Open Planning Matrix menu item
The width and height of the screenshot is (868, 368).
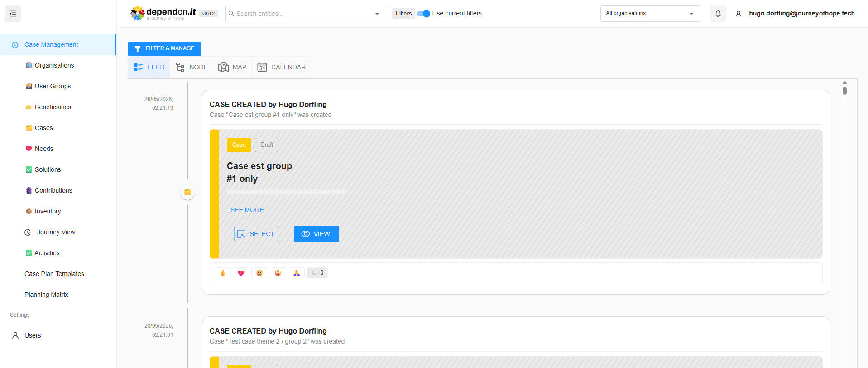pyautogui.click(x=46, y=295)
